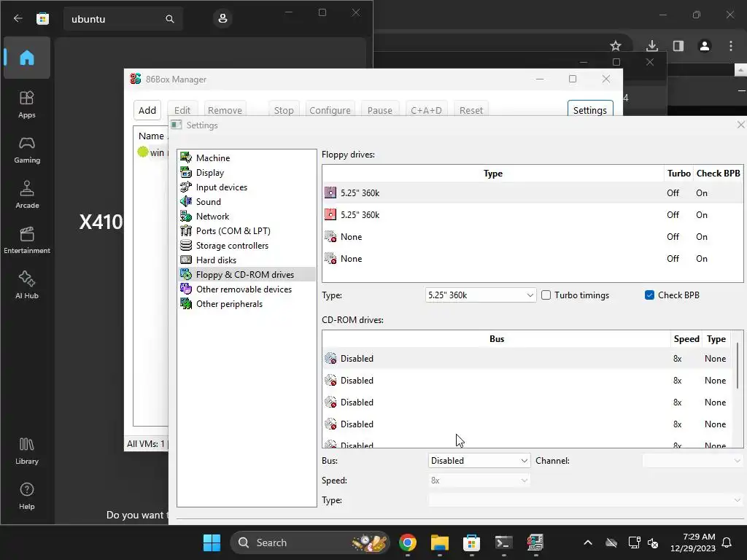
Task: Open Entertainment section in Microsoft Store
Action: (x=27, y=240)
